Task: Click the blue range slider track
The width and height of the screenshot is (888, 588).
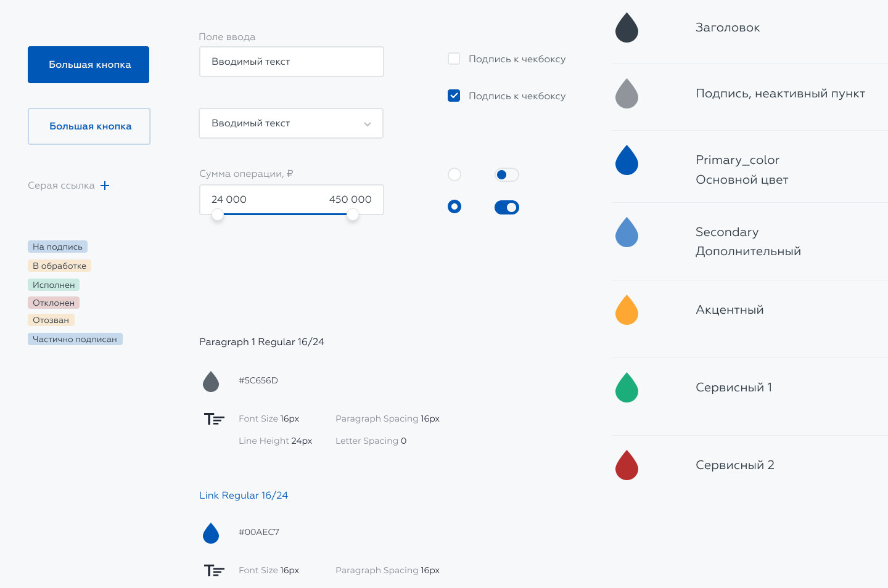Action: pyautogui.click(x=285, y=214)
